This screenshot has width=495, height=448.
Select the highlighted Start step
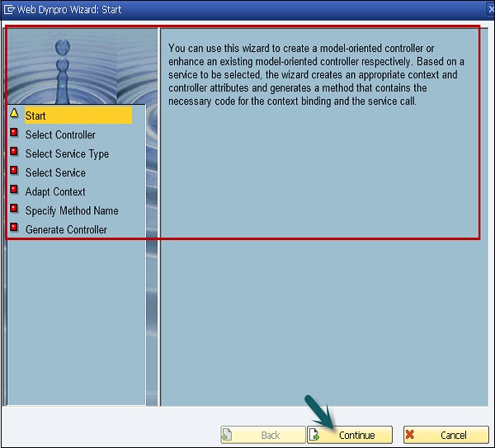click(x=35, y=116)
